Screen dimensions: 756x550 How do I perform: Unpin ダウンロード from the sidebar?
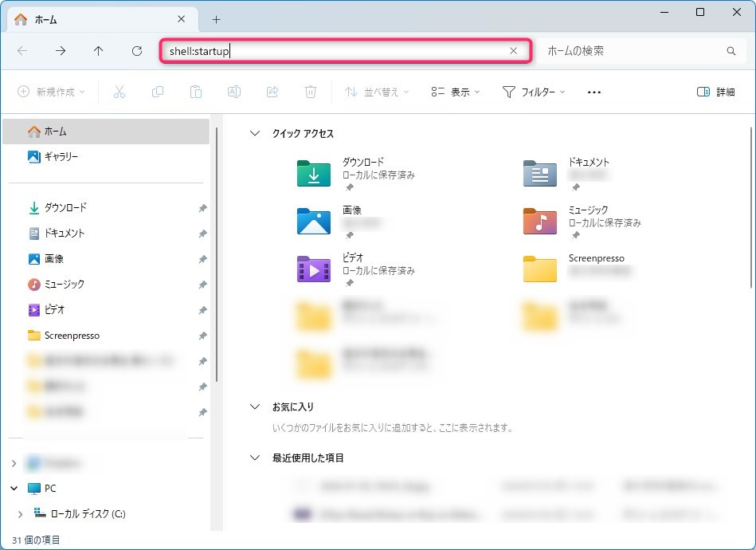202,208
